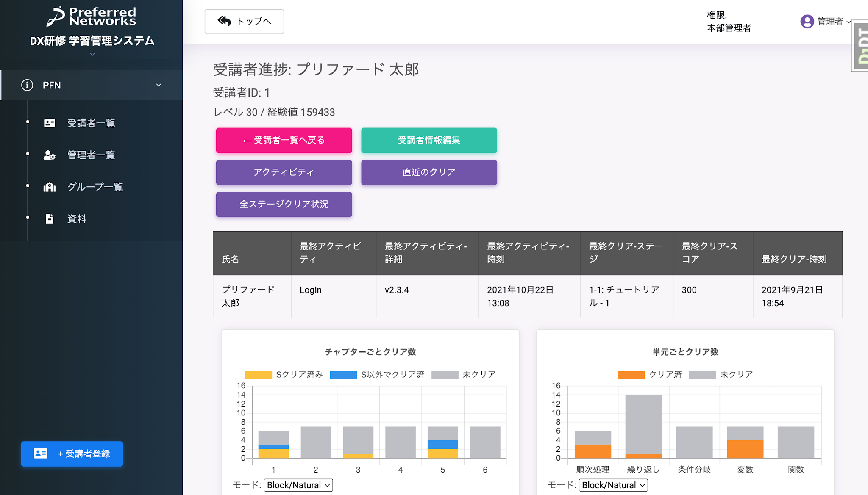Screen dimensions: 868x495
Task: Click the PFN info circle icon
Action: coord(27,85)
